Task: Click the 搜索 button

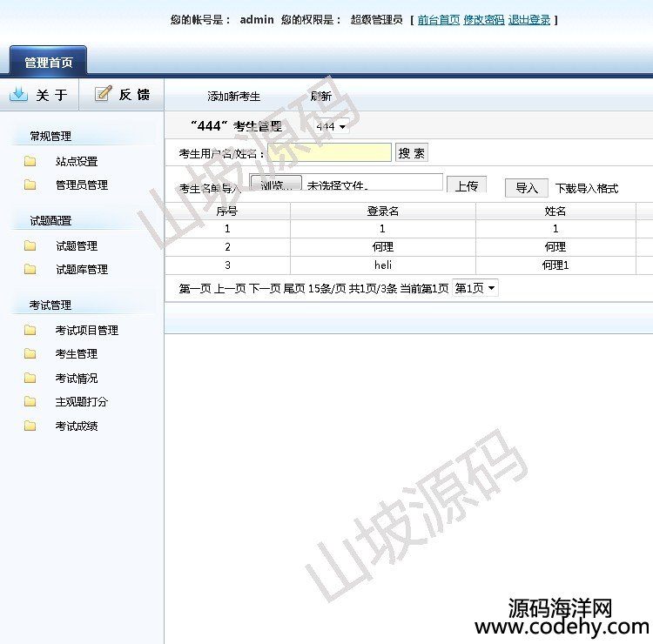Action: (x=412, y=153)
